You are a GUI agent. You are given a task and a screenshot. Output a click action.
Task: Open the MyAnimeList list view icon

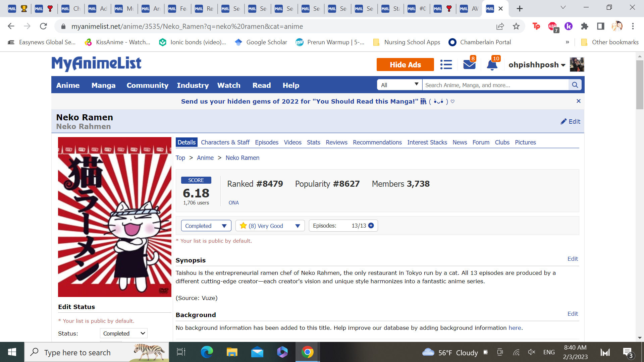coord(446,64)
